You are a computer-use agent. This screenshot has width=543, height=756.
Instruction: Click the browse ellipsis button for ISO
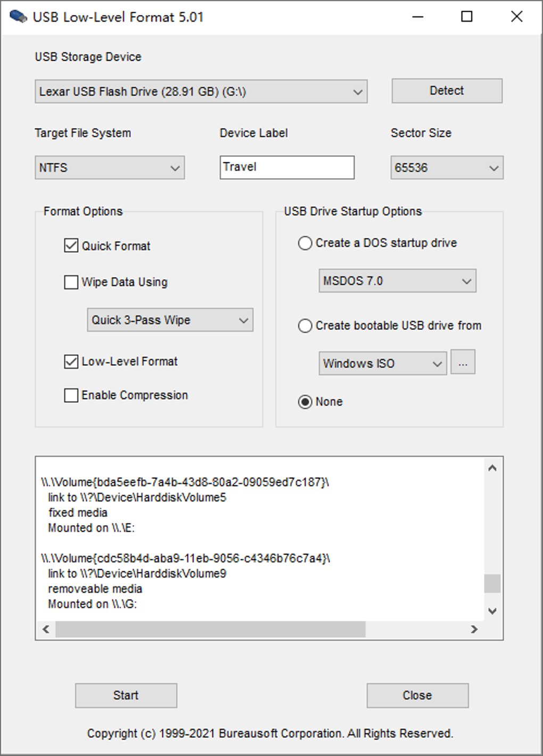[x=463, y=363]
